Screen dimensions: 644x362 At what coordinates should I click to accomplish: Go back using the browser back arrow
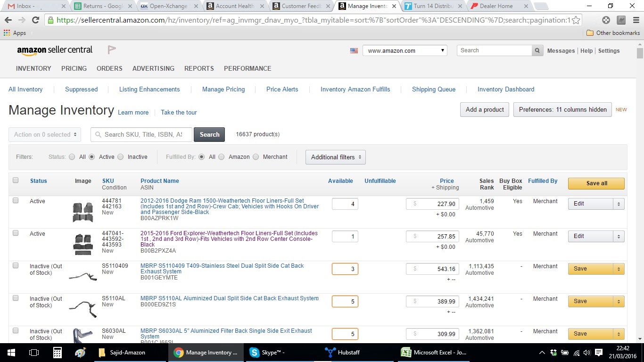pyautogui.click(x=8, y=20)
